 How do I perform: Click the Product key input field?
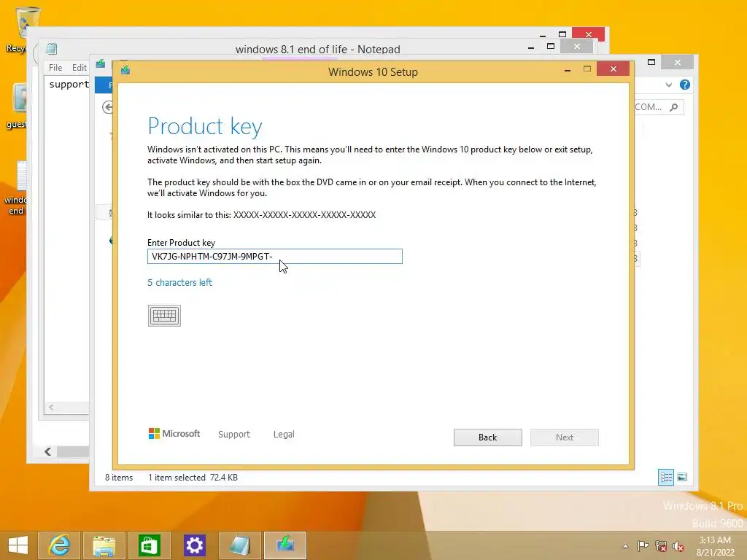click(x=275, y=256)
